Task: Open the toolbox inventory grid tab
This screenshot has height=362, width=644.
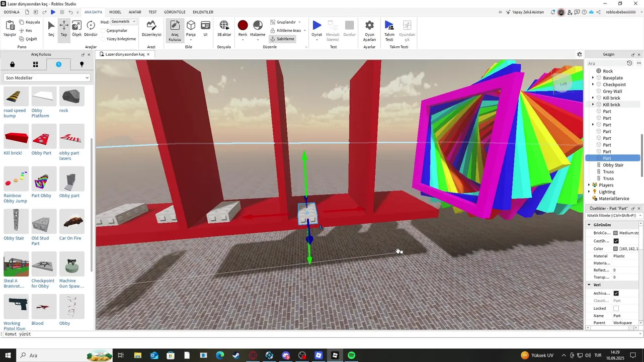Action: tap(36, 64)
